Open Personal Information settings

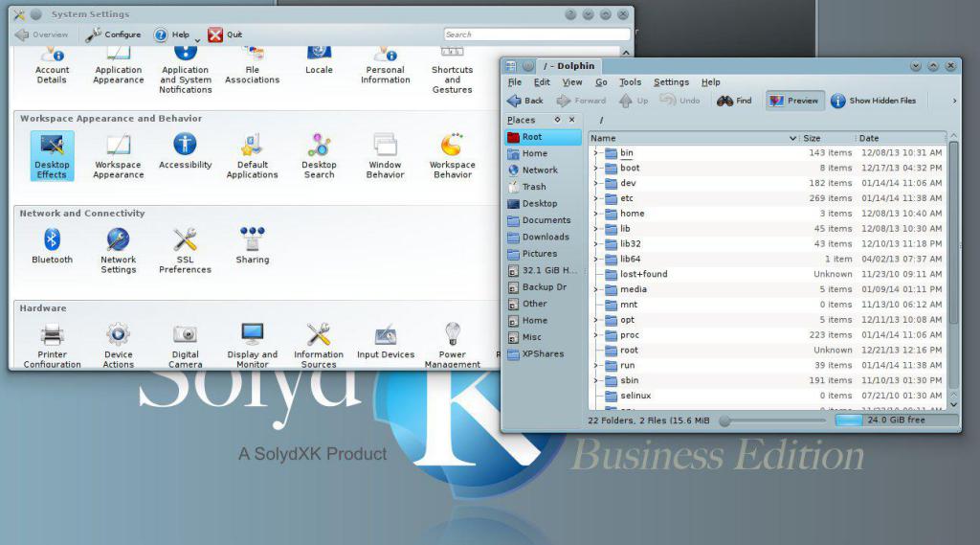coord(385,66)
